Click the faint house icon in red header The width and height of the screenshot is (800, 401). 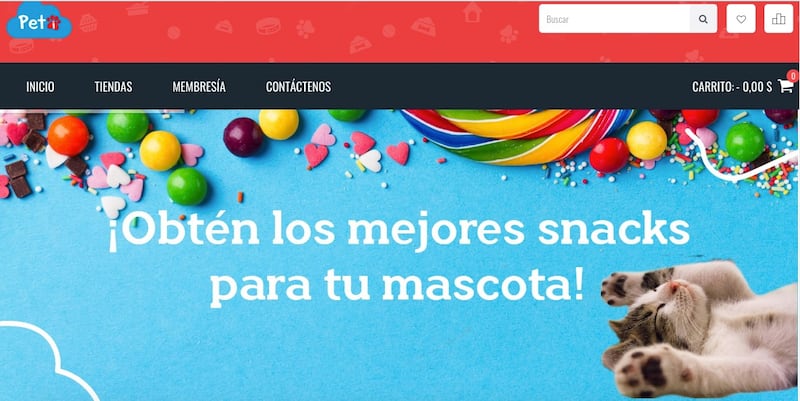[x=472, y=12]
